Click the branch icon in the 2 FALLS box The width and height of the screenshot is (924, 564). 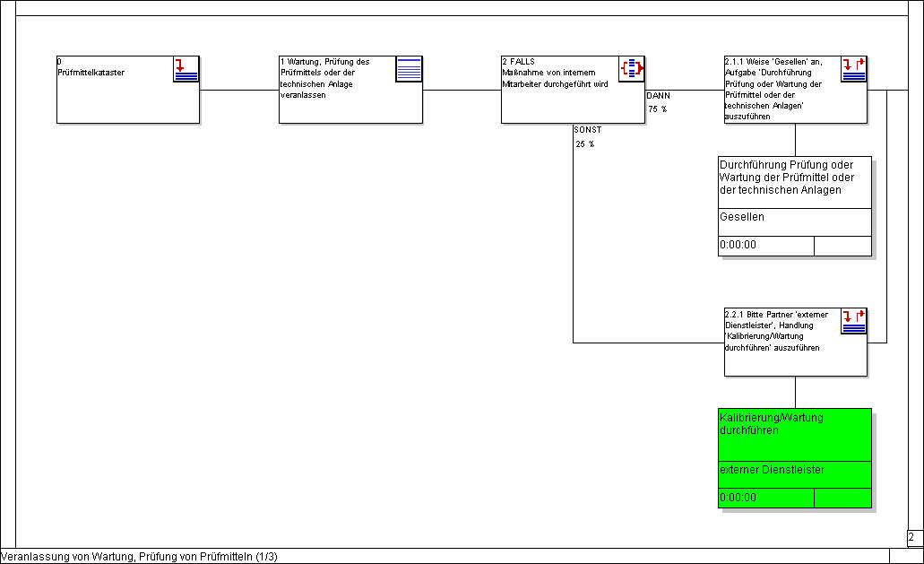point(631,69)
